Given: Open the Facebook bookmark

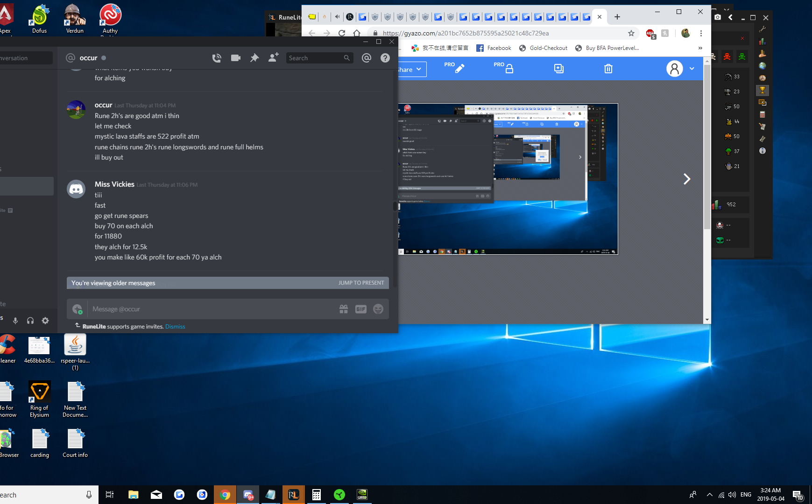Looking at the screenshot, I should (494, 48).
